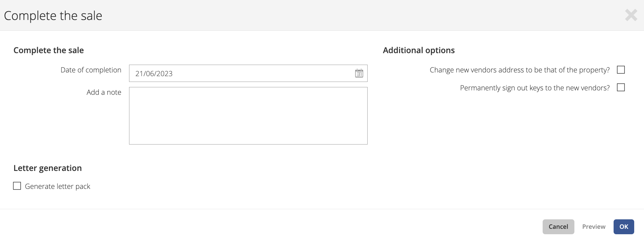
Task: Click the Generate letter pack label text
Action: tap(57, 186)
